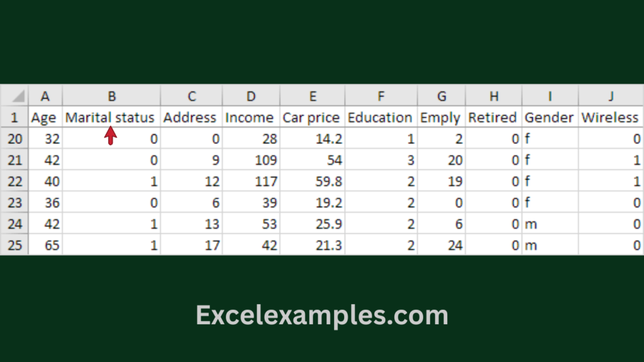The height and width of the screenshot is (362, 644).
Task: Click the Income header cell
Action: coord(250,118)
